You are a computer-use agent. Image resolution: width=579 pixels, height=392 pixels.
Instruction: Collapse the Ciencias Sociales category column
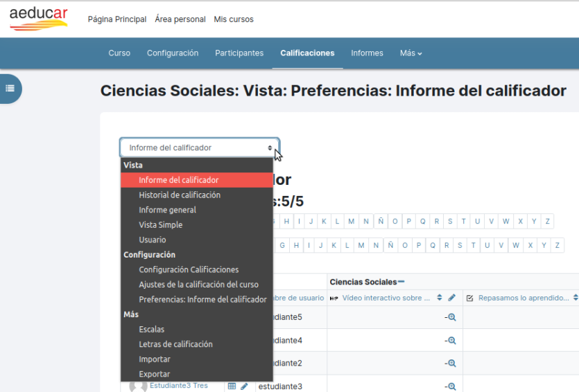pos(401,282)
